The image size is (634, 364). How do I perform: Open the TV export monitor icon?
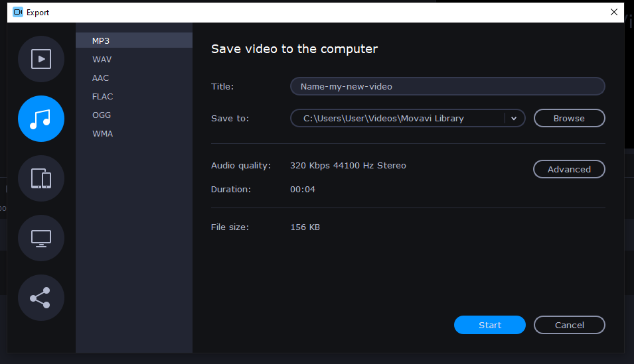(41, 238)
